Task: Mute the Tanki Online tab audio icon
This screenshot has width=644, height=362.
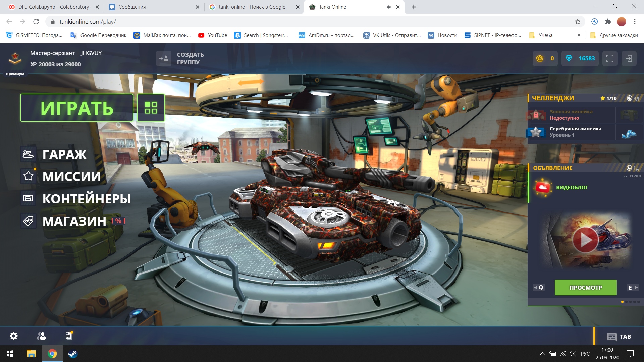Action: [x=388, y=7]
